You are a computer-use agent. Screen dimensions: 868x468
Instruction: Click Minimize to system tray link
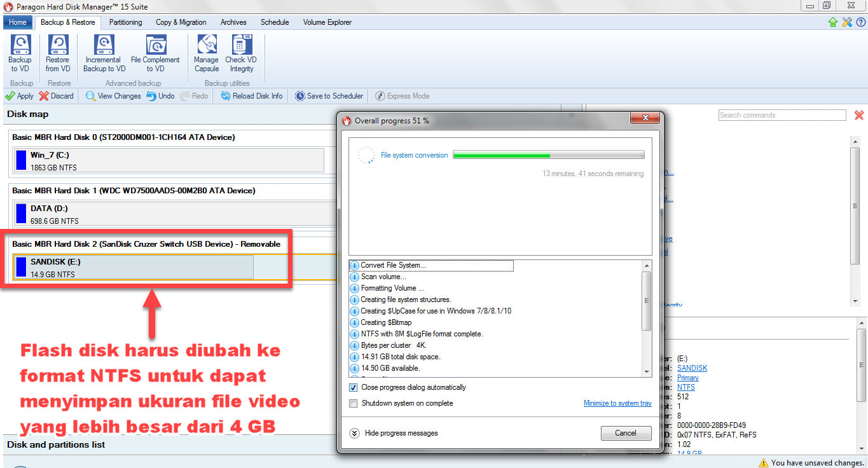617,403
